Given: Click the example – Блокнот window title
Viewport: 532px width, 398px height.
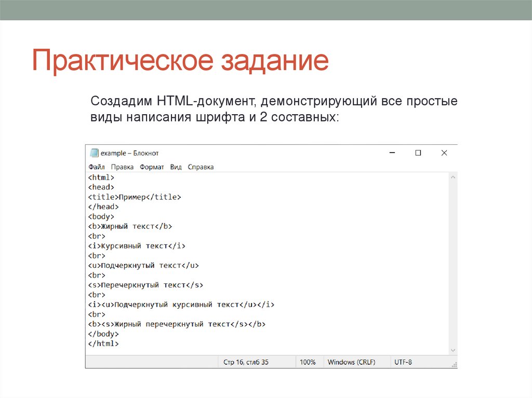Looking at the screenshot, I should pos(129,153).
